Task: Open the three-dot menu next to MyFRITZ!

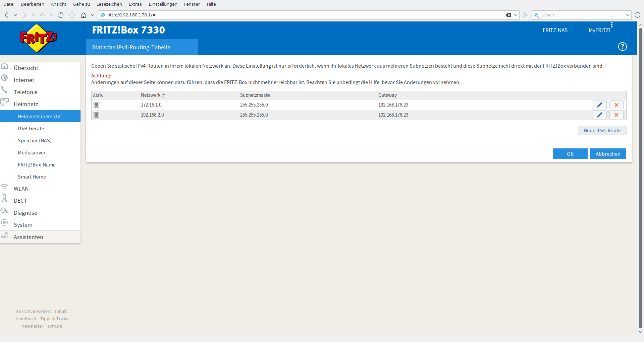Action: 612,25
